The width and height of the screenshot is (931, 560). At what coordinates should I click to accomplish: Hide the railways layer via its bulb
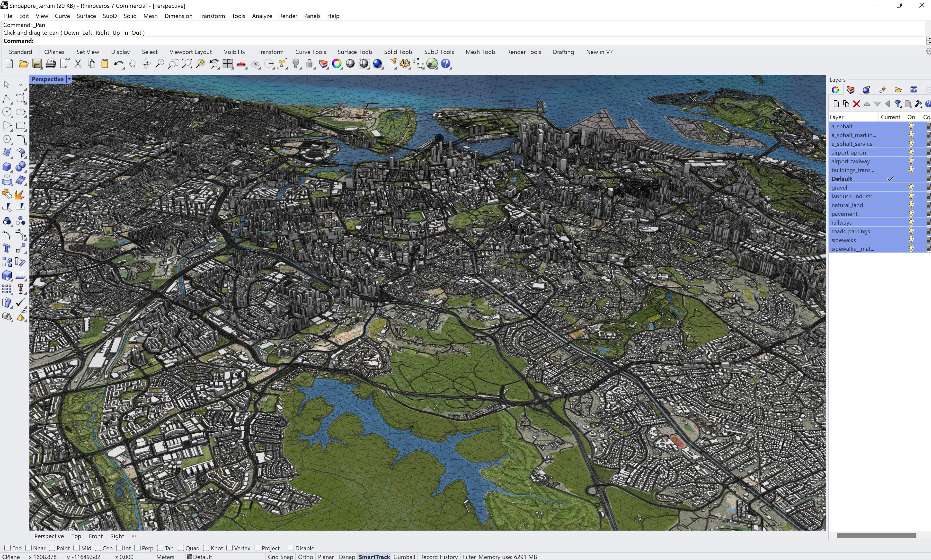[911, 222]
